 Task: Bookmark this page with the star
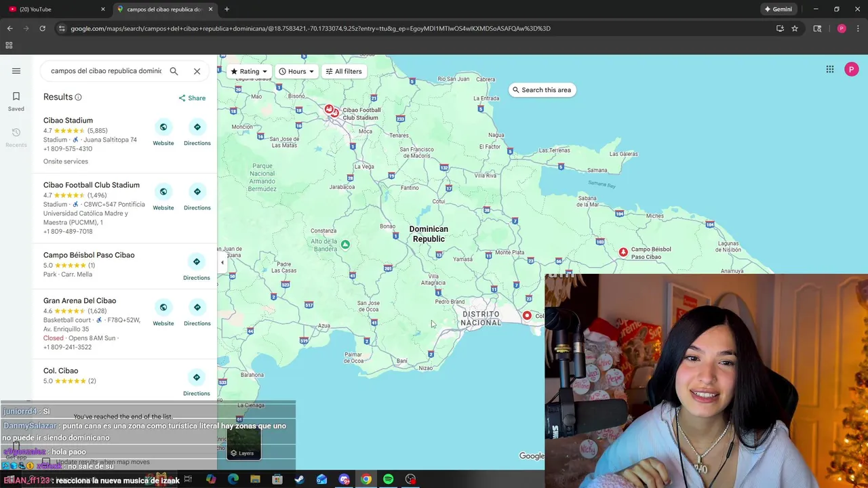click(x=795, y=28)
